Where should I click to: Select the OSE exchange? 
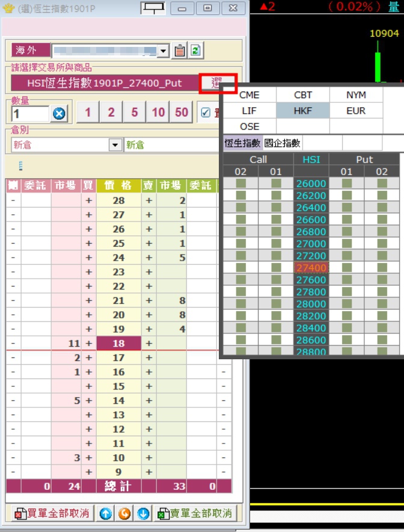(249, 126)
